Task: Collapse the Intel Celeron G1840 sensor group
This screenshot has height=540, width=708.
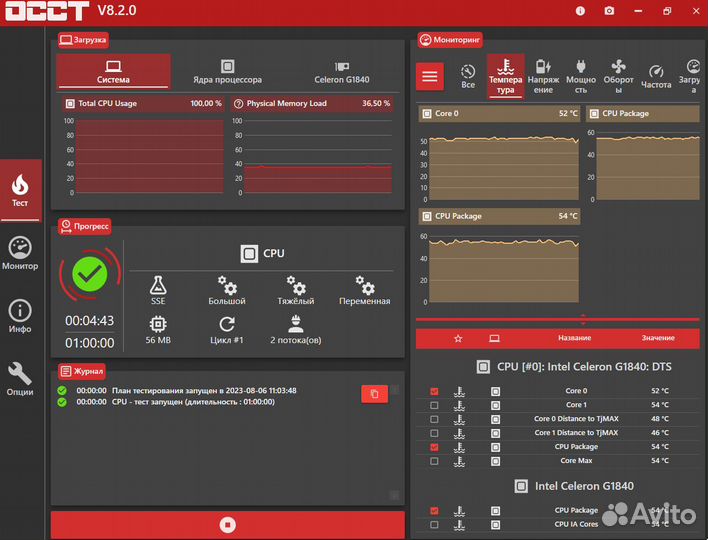Action: click(x=574, y=486)
